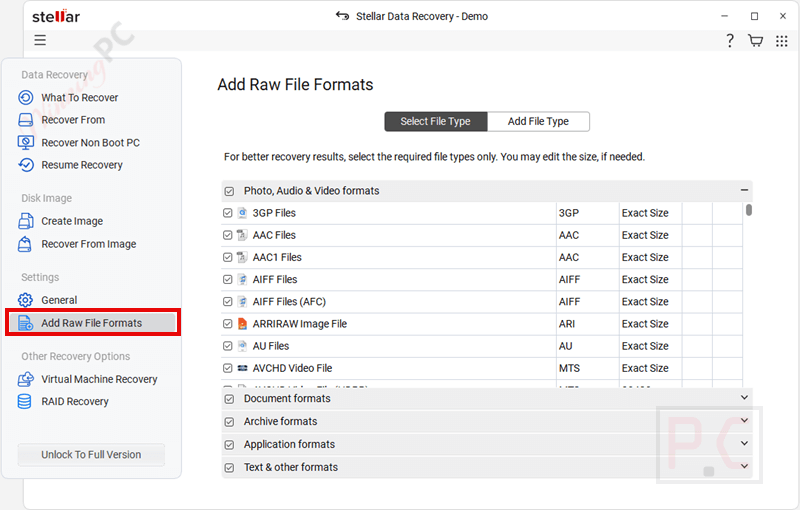Viewport: 800px width, 510px height.
Task: Click the AIFF Files (AFC) file icon
Action: pos(243,301)
